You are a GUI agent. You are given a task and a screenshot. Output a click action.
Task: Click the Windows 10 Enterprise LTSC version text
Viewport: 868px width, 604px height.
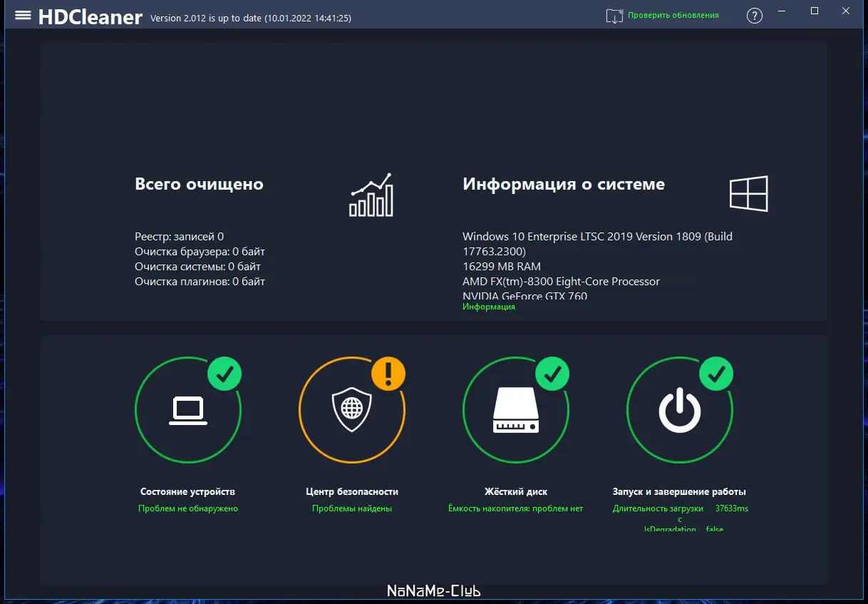pos(597,243)
